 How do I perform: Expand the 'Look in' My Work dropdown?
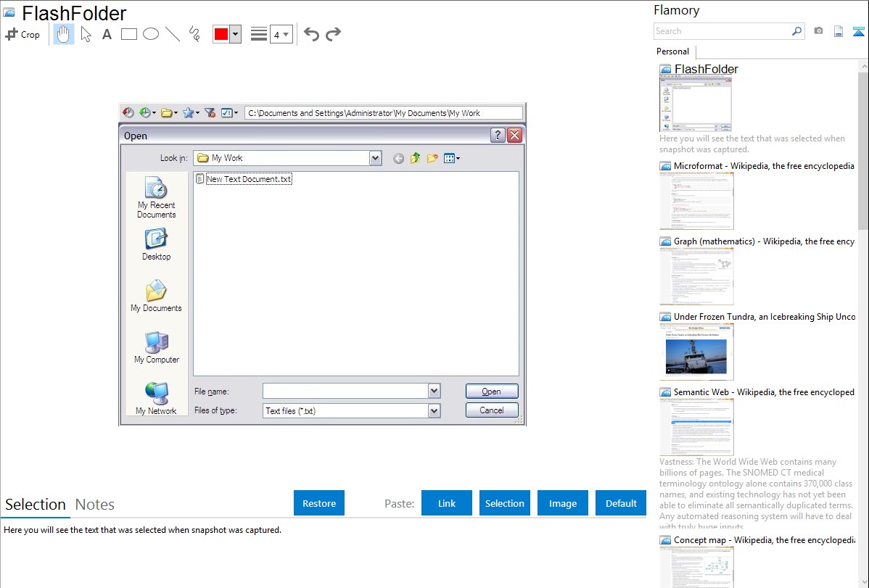375,158
